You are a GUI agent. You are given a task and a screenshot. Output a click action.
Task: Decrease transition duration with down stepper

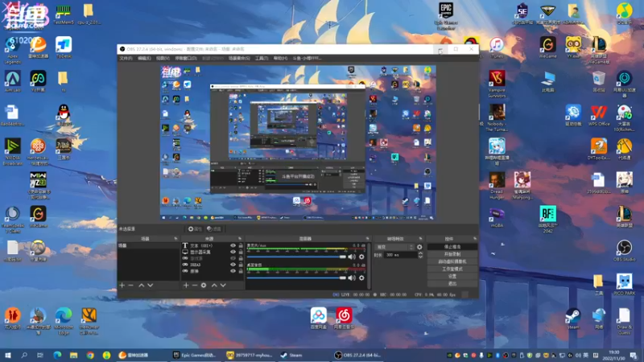click(x=420, y=257)
